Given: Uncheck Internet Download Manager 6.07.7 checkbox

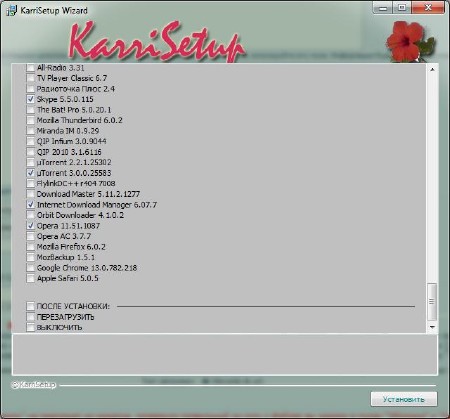Looking at the screenshot, I should (x=30, y=204).
